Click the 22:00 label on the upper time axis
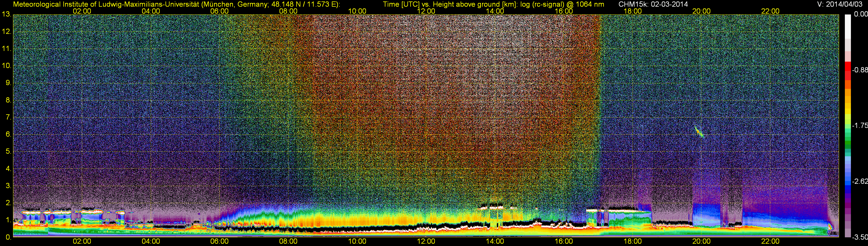The width and height of the screenshot is (868, 246). [x=770, y=11]
